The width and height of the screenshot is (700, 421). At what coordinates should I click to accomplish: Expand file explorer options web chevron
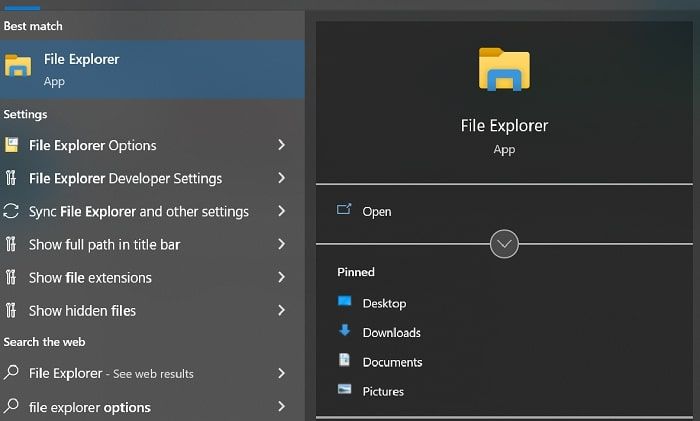(281, 406)
